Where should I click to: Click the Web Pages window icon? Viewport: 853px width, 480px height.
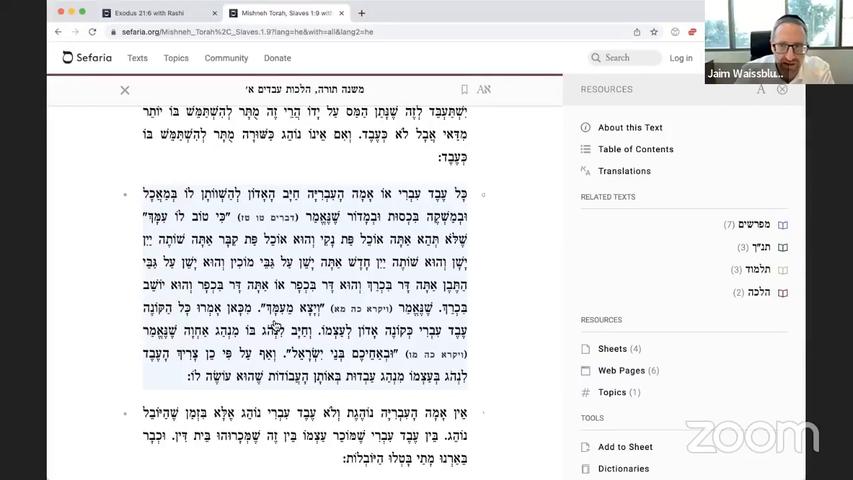[585, 371]
